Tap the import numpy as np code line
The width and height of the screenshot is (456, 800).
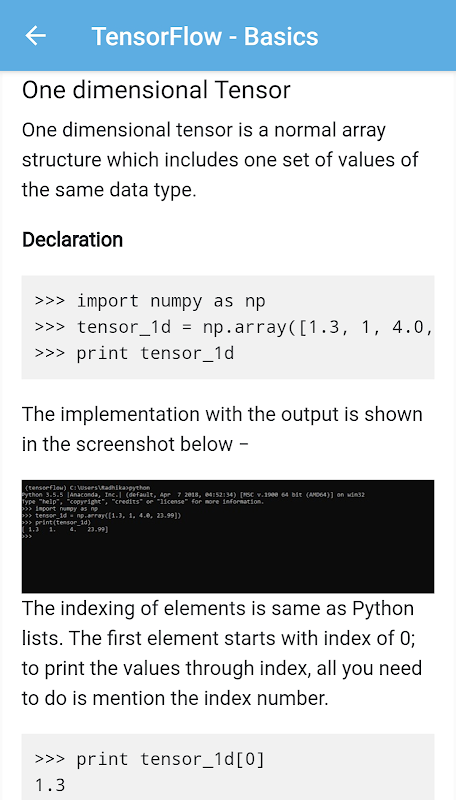point(150,301)
